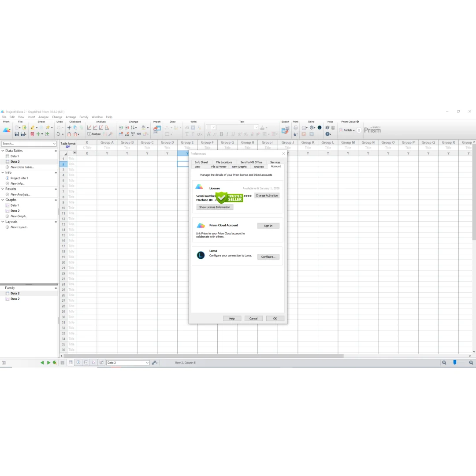Select the New Graphs preferences tab

point(239,167)
